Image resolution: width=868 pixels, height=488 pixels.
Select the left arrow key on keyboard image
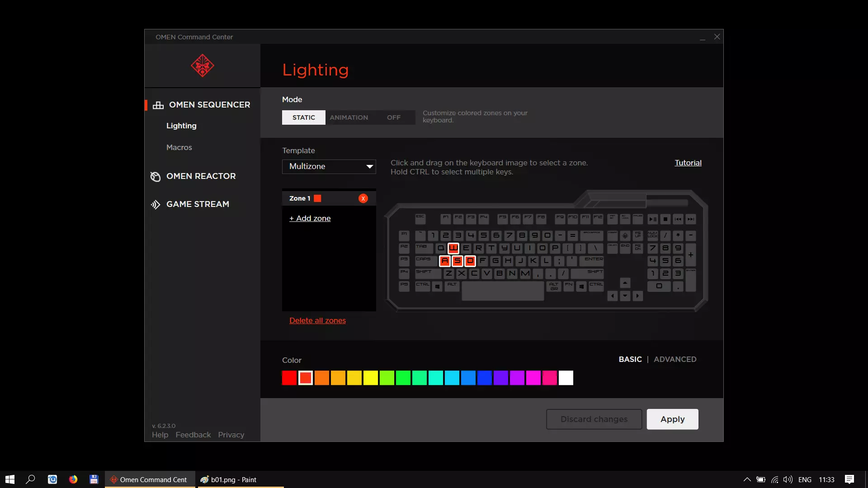pos(613,296)
